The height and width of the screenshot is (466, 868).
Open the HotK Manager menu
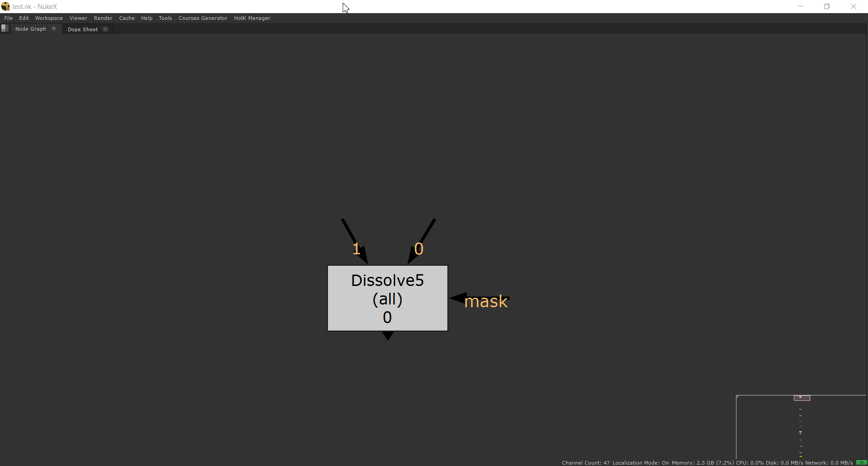252,18
